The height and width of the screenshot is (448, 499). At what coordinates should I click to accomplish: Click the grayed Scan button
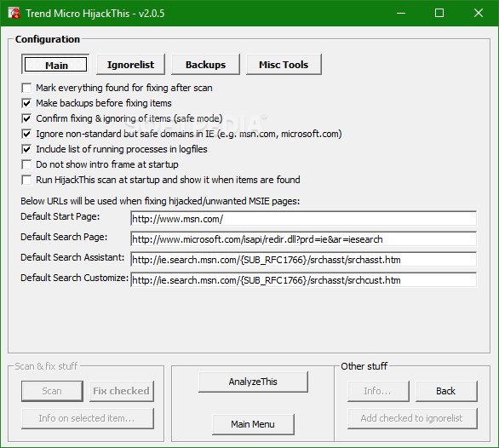[52, 391]
